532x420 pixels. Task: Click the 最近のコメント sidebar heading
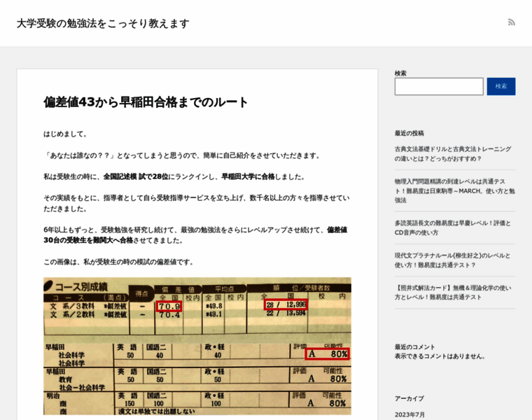point(414,347)
